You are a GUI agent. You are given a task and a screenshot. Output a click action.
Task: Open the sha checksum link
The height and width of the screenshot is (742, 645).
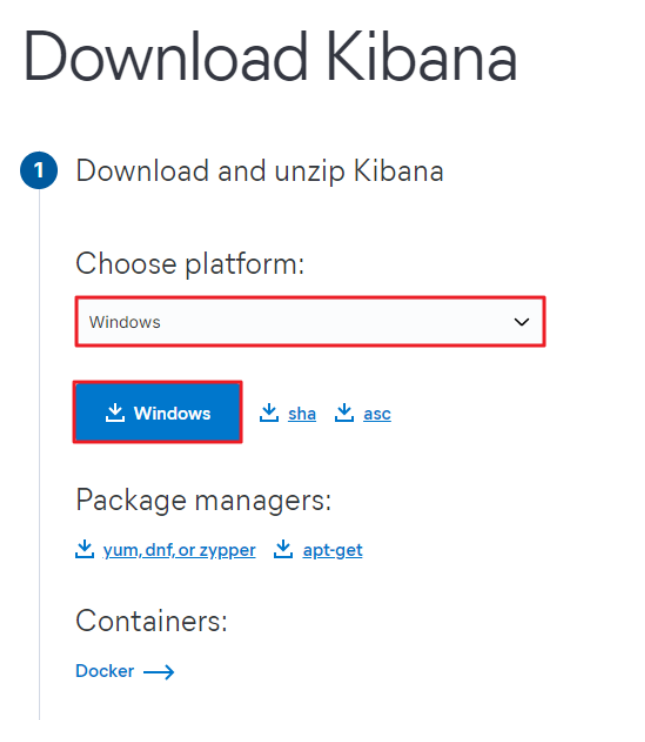click(x=302, y=414)
